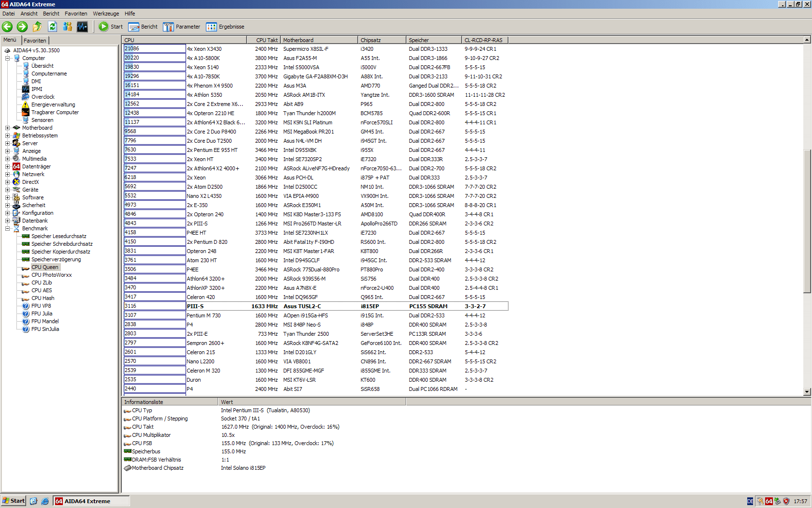This screenshot has height=508, width=812.
Task: Open the Bericht menu in menu bar
Action: click(x=51, y=14)
